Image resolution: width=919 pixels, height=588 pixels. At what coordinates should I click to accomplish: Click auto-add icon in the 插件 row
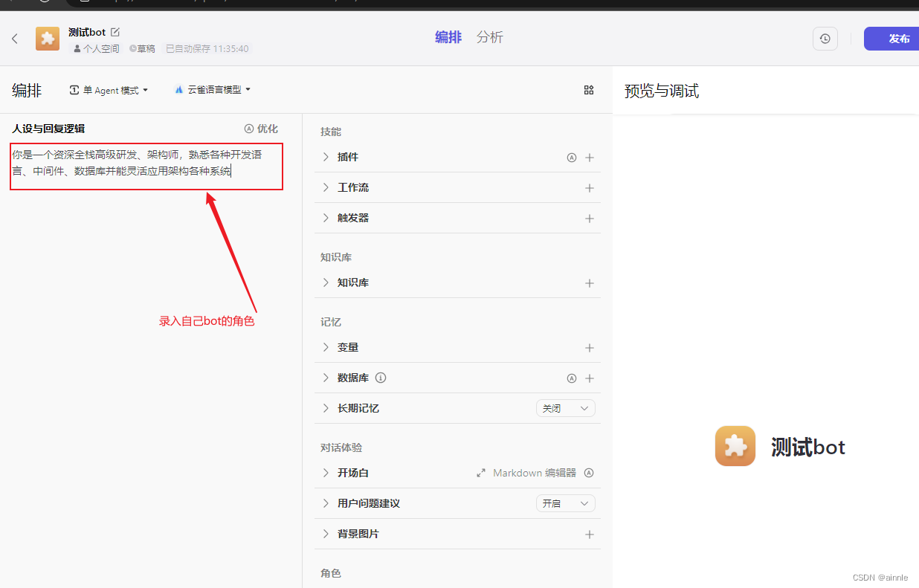[x=572, y=158]
